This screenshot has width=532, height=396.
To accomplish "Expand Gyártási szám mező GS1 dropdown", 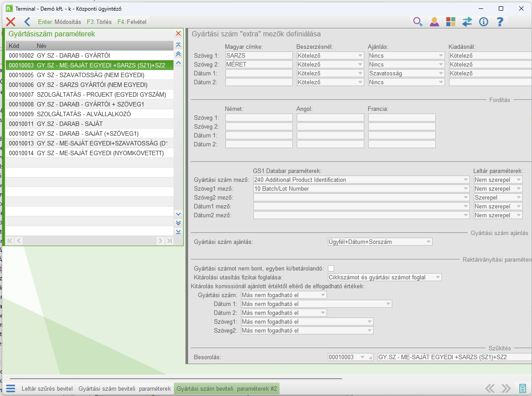I will pyautogui.click(x=465, y=180).
